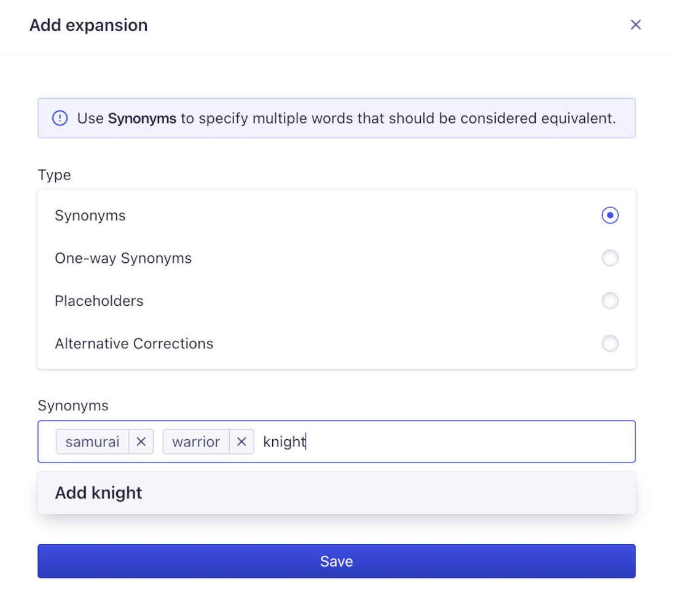Choose the Placeholders option
This screenshot has width=674, height=616.
point(609,301)
